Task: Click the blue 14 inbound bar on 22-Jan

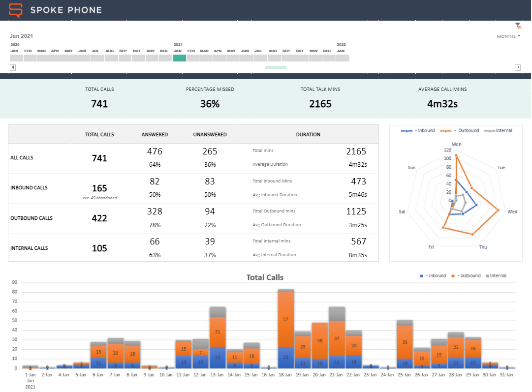Action: point(354,362)
